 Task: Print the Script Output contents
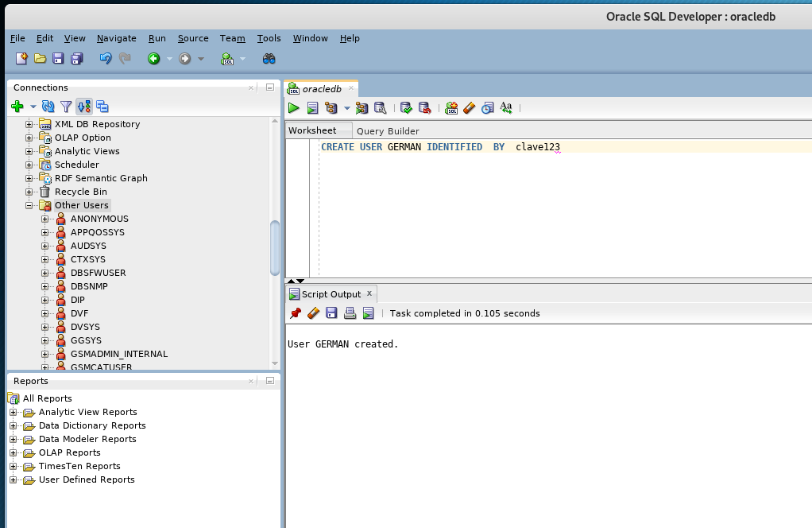point(349,313)
